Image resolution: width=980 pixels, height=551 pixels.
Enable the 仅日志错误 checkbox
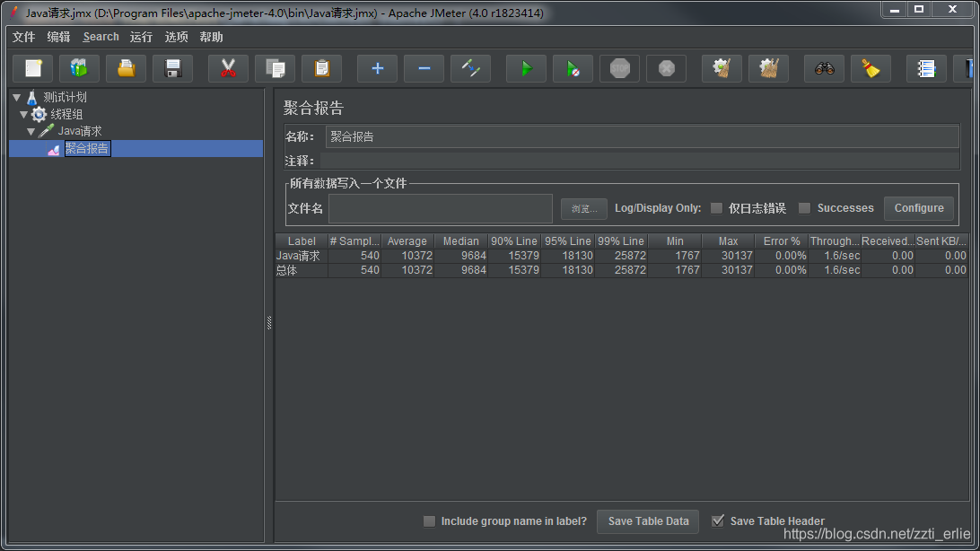[716, 208]
